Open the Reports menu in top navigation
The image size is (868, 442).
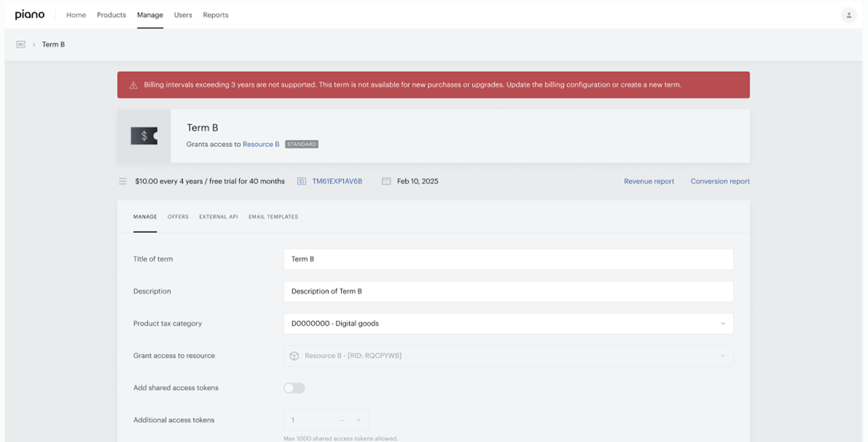(215, 15)
